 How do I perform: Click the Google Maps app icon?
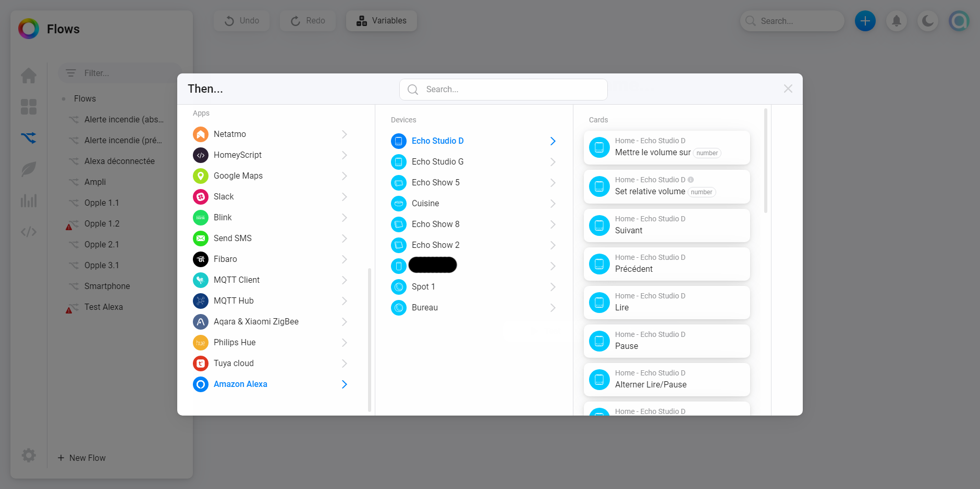click(x=201, y=176)
